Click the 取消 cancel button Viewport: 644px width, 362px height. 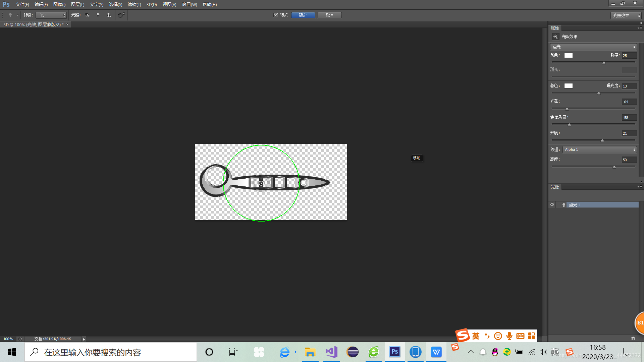point(329,15)
